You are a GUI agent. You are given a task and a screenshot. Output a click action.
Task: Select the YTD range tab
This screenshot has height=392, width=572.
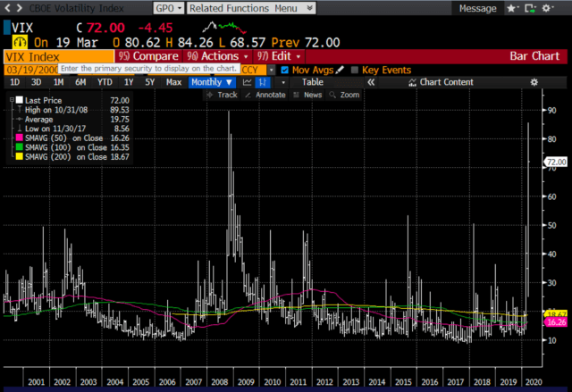(x=105, y=82)
